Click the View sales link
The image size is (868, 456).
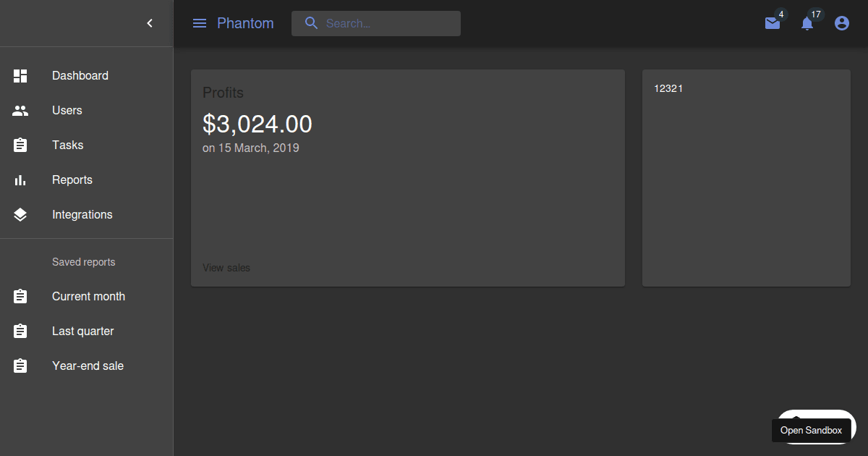pyautogui.click(x=226, y=267)
